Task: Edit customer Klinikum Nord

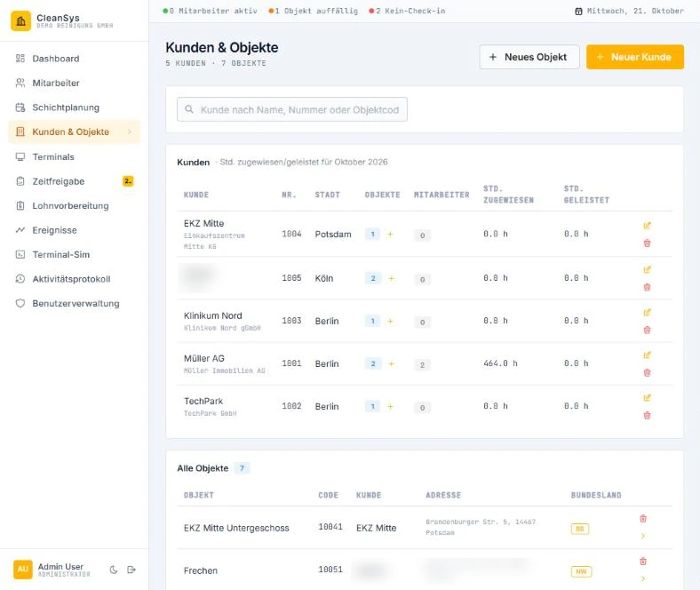Action: click(x=647, y=312)
